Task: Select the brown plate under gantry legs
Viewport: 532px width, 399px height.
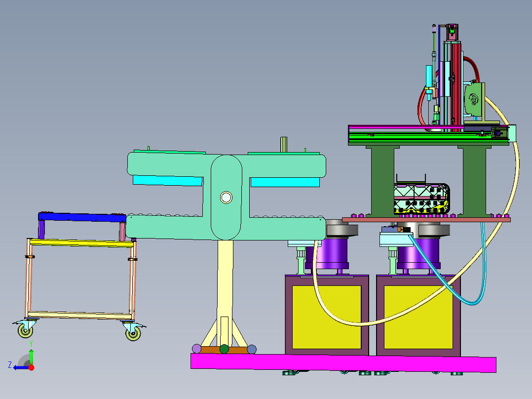Action: click(426, 220)
